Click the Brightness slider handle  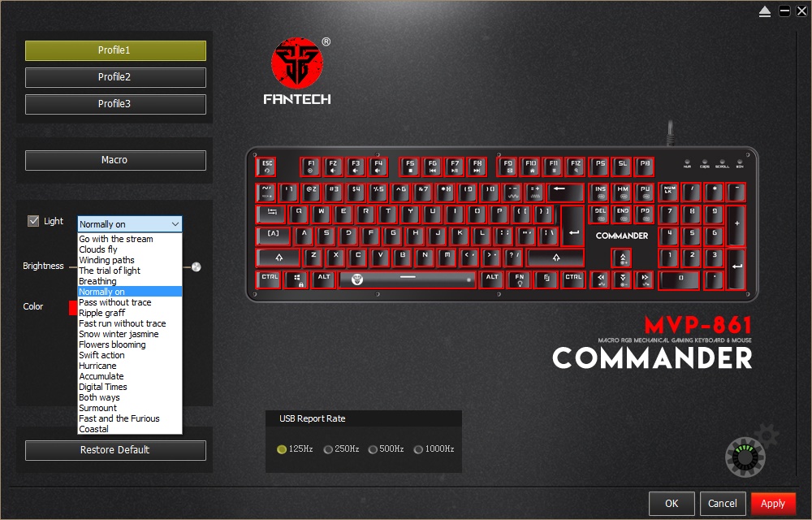(x=197, y=267)
